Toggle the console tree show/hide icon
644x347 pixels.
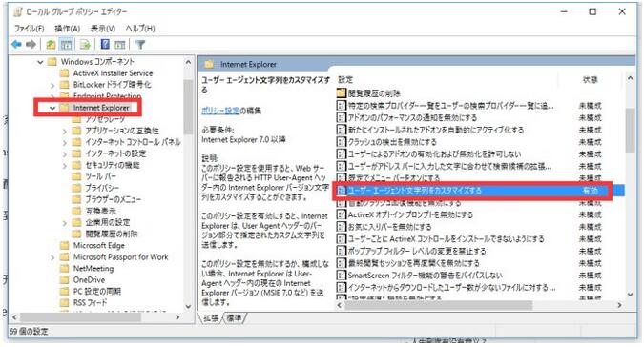pos(66,44)
